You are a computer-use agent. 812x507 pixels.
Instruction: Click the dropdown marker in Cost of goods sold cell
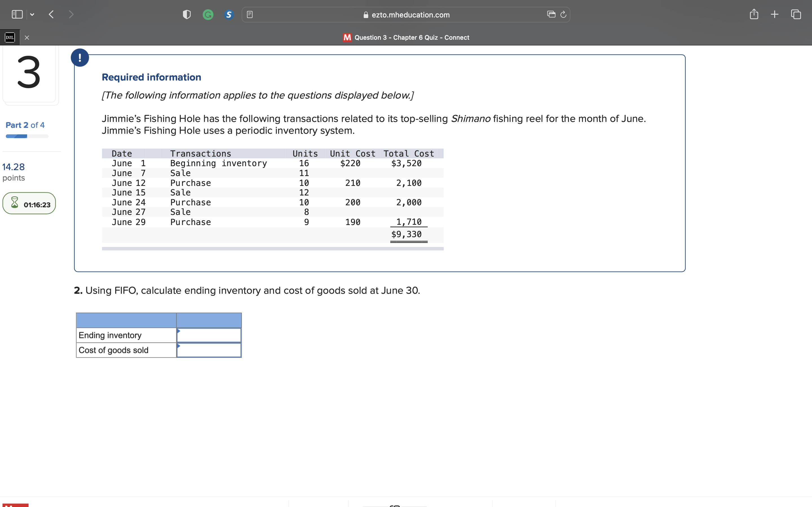point(179,346)
